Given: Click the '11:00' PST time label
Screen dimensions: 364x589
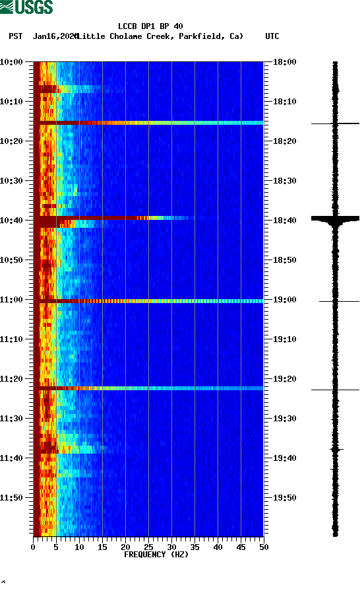Looking at the screenshot, I should point(12,299).
